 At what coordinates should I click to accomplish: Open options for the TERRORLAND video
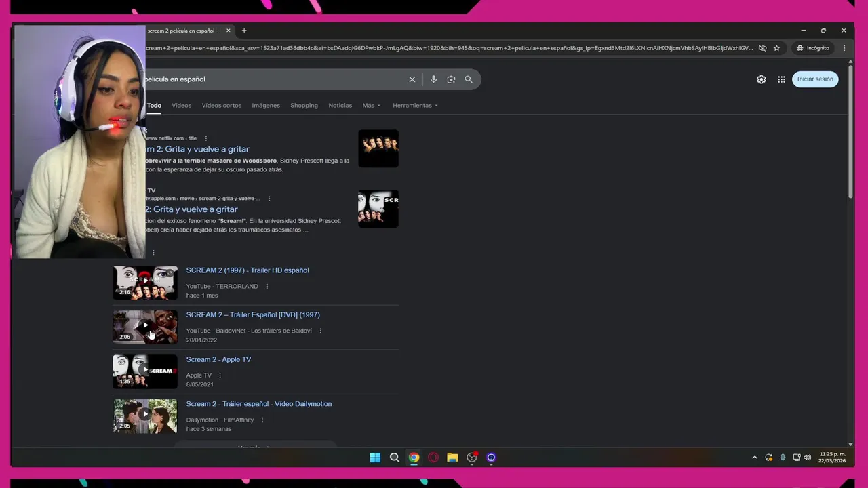(267, 287)
